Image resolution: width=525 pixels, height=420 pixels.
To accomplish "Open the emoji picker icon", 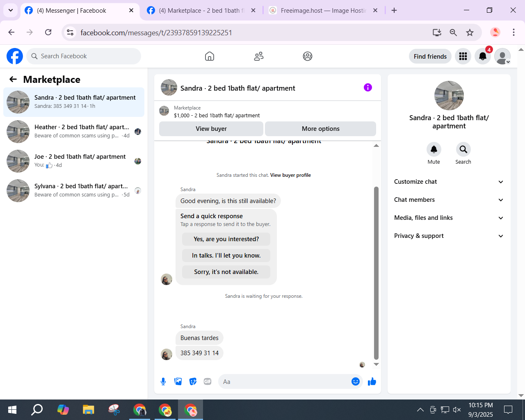I will tap(356, 382).
